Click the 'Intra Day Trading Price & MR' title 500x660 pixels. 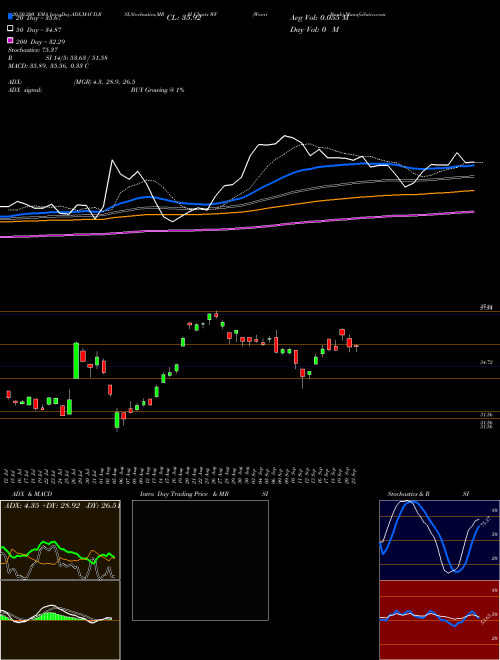point(184,494)
